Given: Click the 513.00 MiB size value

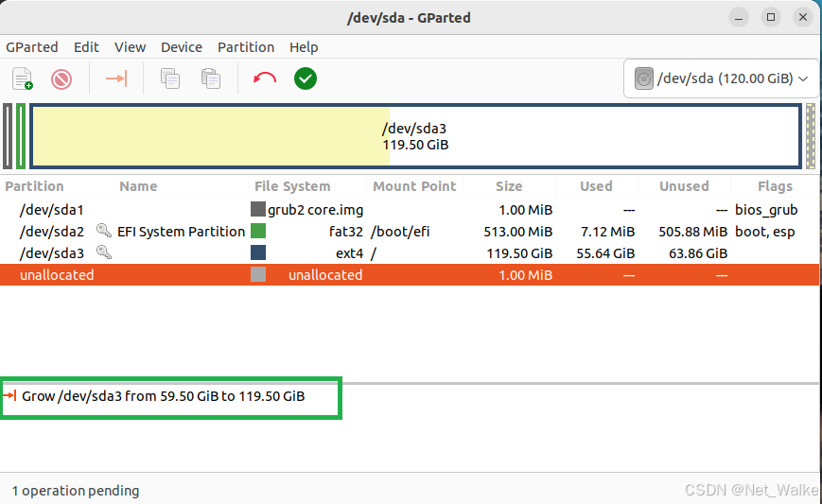Looking at the screenshot, I should [x=518, y=231].
